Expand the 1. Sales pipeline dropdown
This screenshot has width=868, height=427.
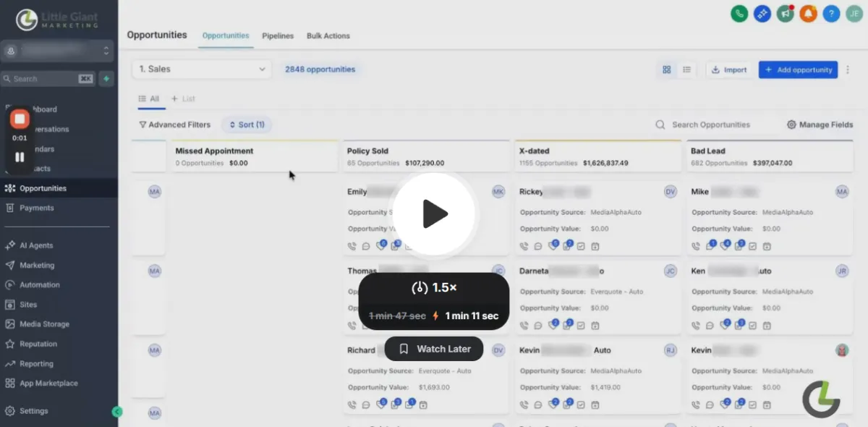point(201,69)
